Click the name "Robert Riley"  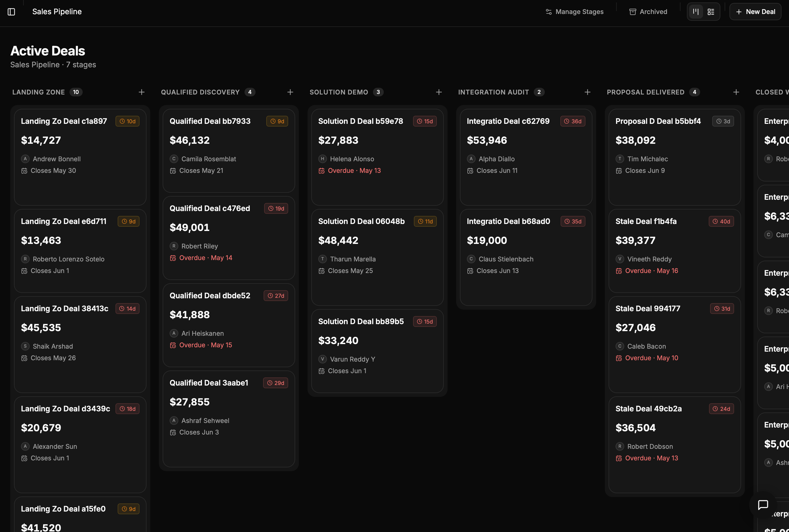tap(200, 246)
